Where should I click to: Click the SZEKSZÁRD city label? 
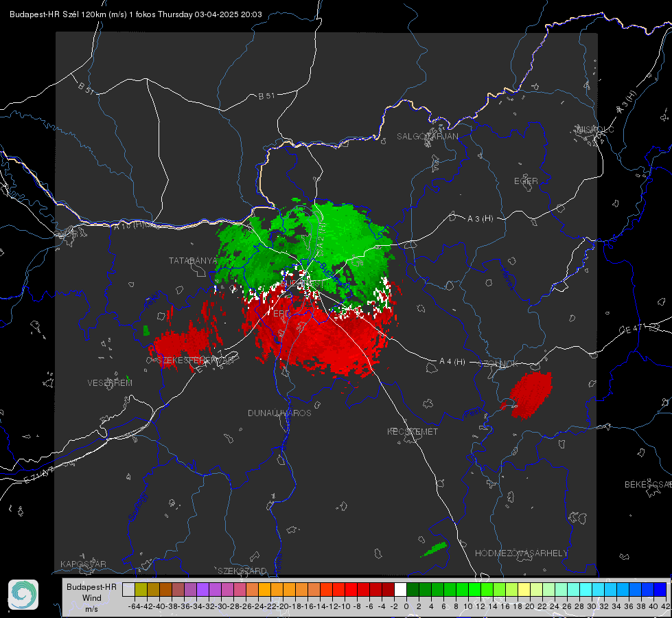[242, 571]
